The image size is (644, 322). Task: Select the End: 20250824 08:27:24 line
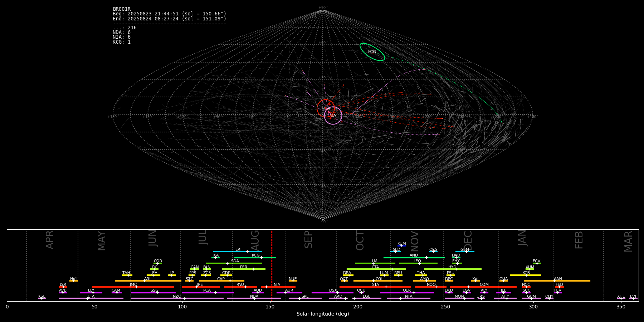(170, 19)
